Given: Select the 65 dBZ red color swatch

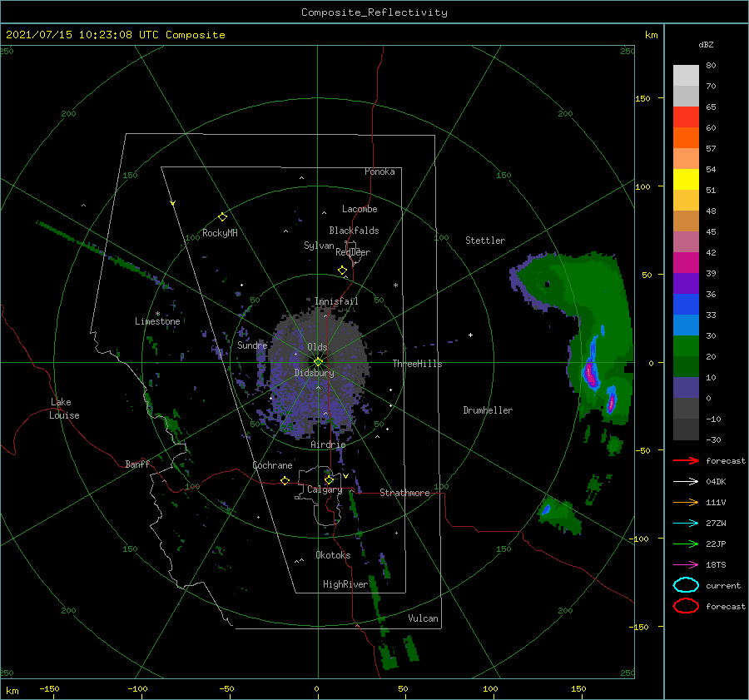Looking at the screenshot, I should 686,117.
